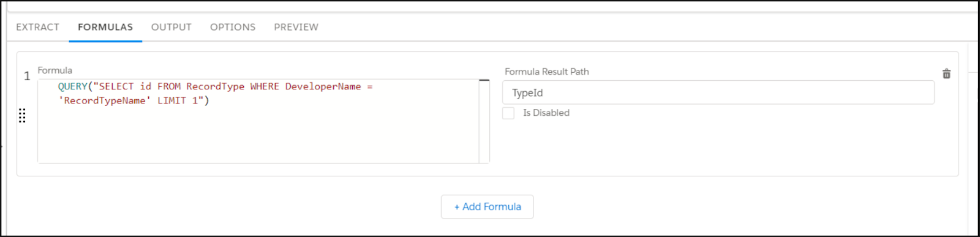This screenshot has height=237, width=980.
Task: Place the cursor on the QUERY keyword
Action: [x=73, y=86]
